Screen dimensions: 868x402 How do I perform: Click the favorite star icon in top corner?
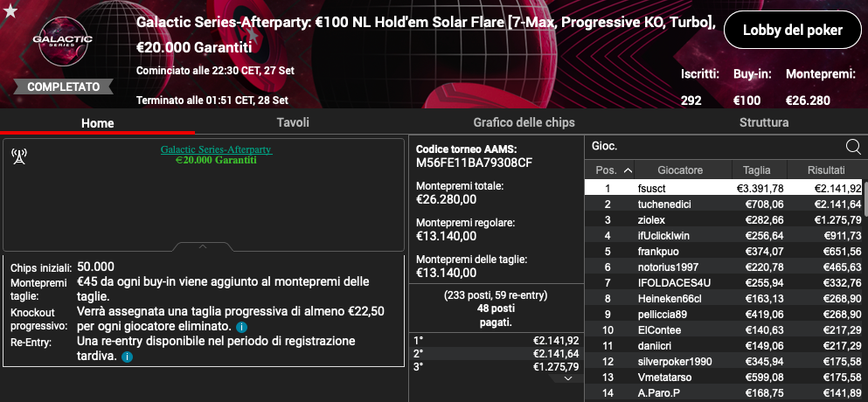[9, 10]
